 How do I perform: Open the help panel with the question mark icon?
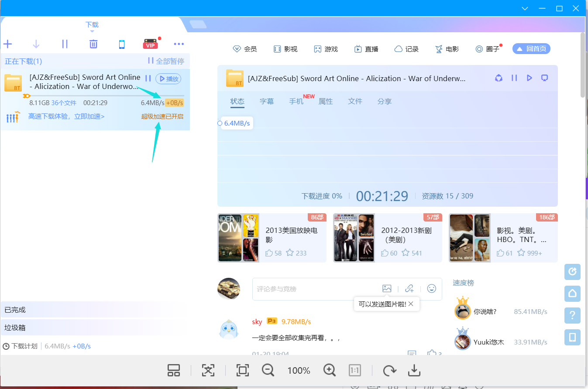pyautogui.click(x=572, y=315)
